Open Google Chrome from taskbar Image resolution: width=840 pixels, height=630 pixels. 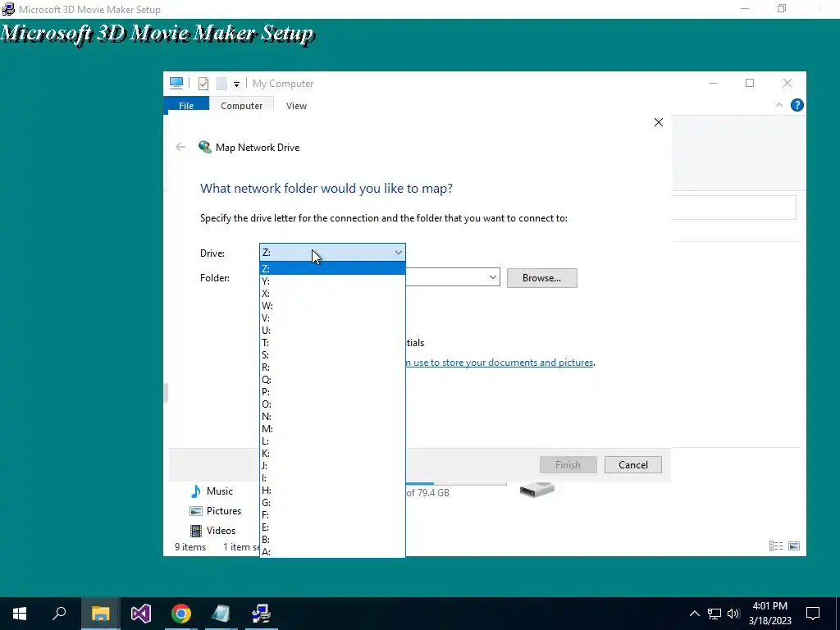coord(181,614)
